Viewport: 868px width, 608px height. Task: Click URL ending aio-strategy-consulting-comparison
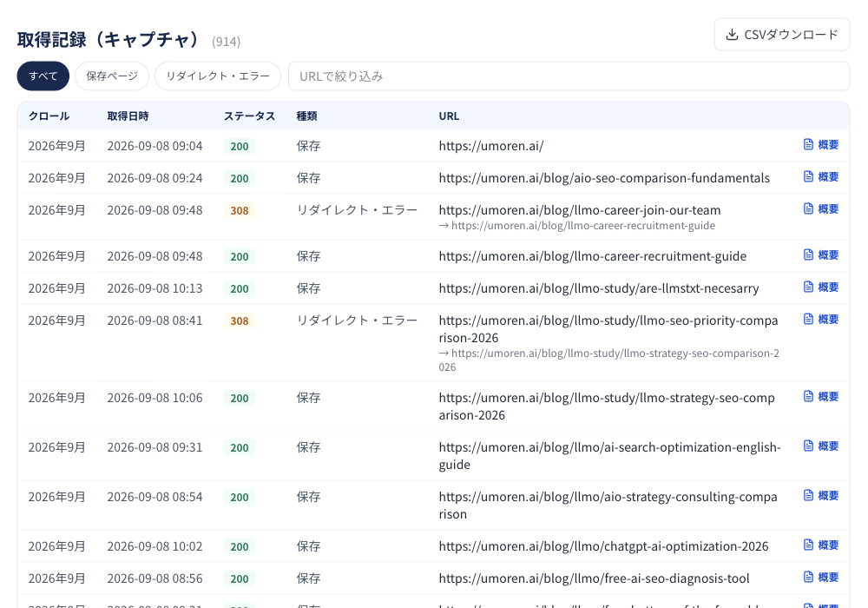click(608, 505)
